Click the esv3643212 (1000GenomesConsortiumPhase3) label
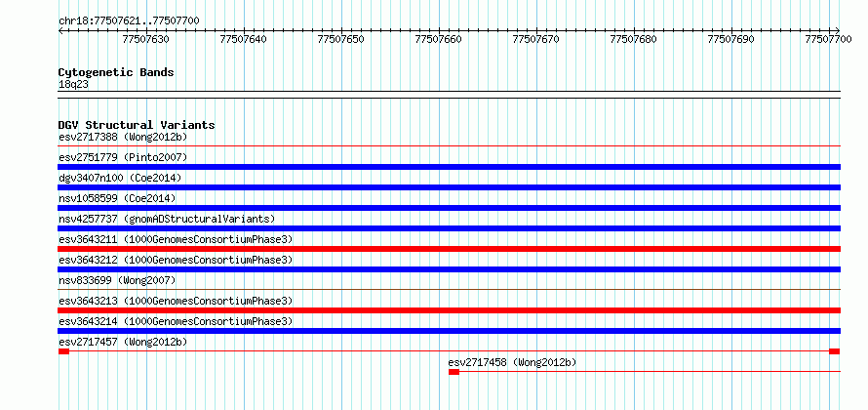 click(176, 260)
